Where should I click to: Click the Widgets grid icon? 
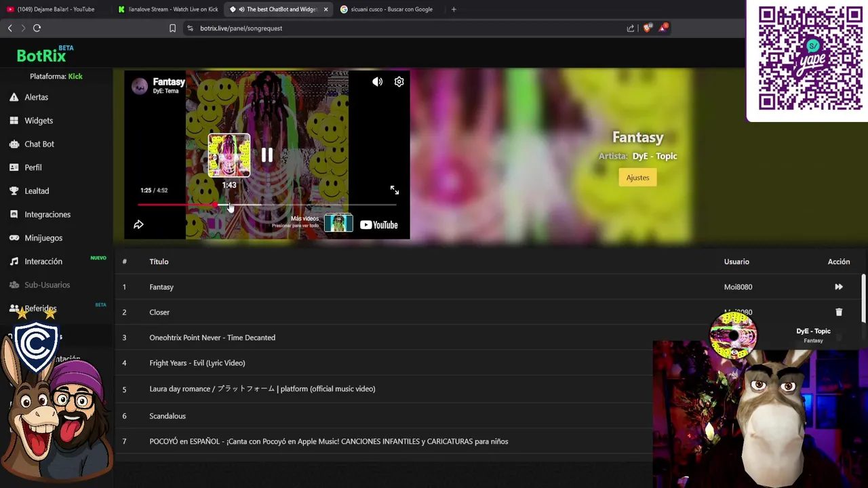tap(14, 121)
